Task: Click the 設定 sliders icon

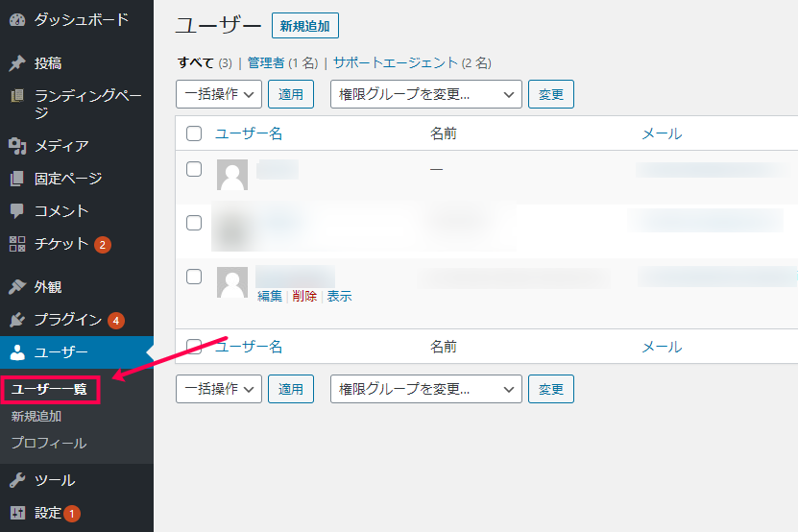Action: click(x=17, y=513)
